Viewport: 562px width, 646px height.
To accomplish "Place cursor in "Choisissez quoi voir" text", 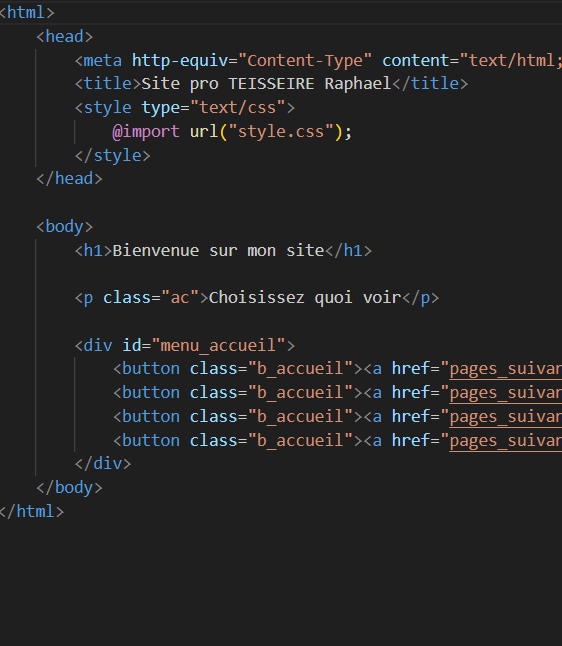I will 305,297.
